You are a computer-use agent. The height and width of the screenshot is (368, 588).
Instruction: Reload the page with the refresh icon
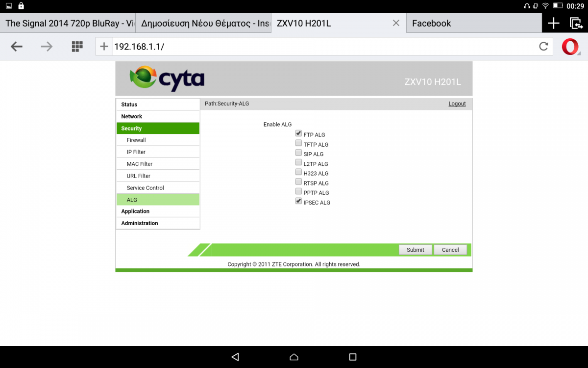(x=543, y=47)
